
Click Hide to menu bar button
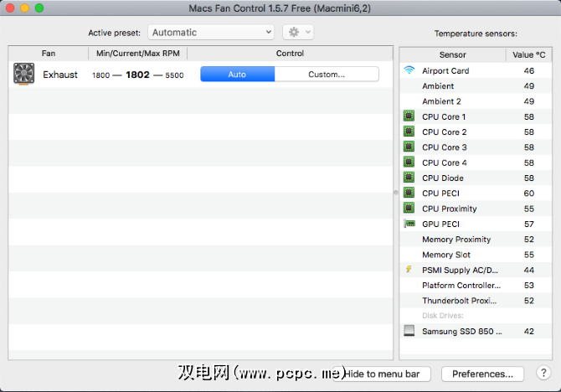(x=382, y=374)
